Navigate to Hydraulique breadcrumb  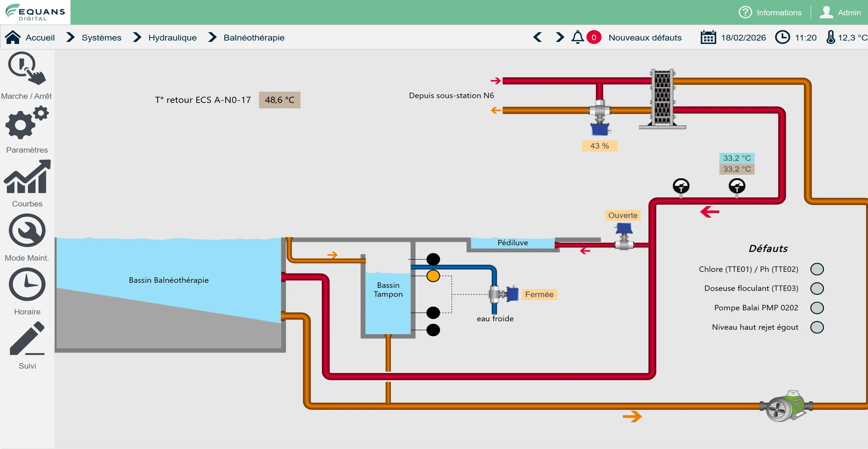coord(173,37)
